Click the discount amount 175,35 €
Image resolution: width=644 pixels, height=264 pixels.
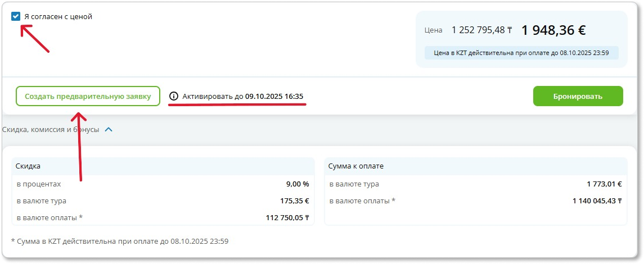point(293,201)
